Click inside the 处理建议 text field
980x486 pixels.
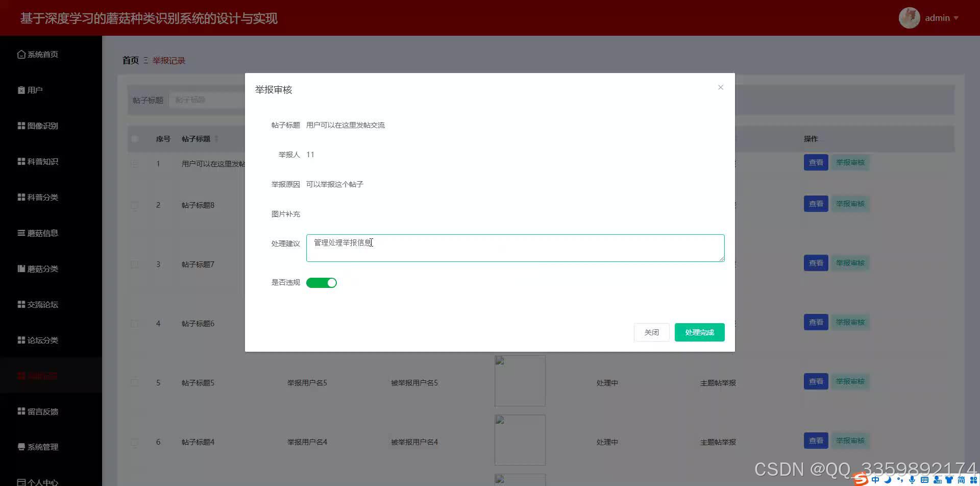pyautogui.click(x=515, y=248)
